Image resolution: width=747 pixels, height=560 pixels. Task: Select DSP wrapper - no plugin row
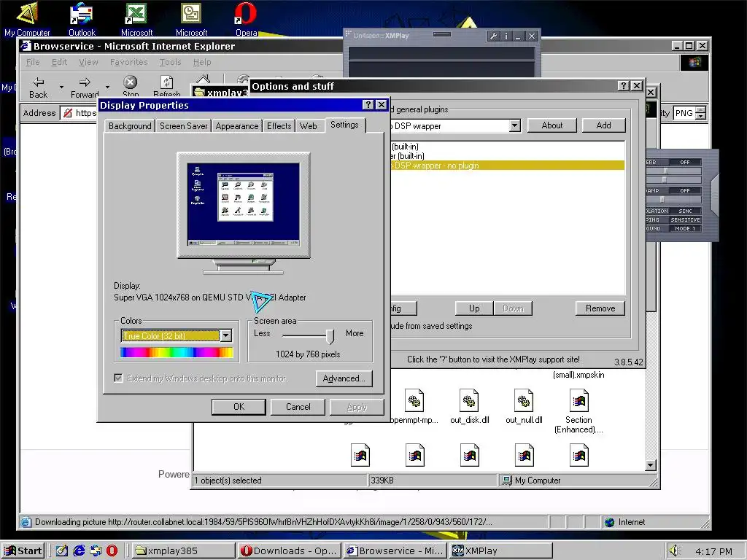(x=508, y=166)
